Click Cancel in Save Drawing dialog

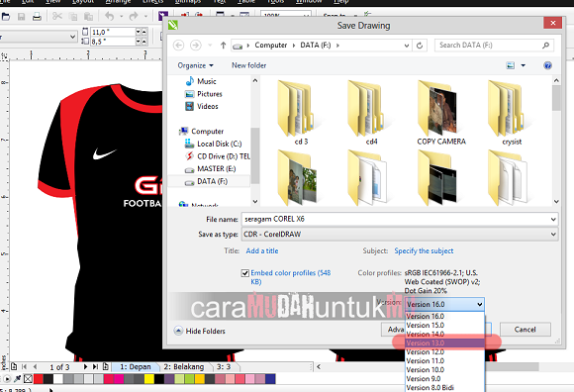525,330
